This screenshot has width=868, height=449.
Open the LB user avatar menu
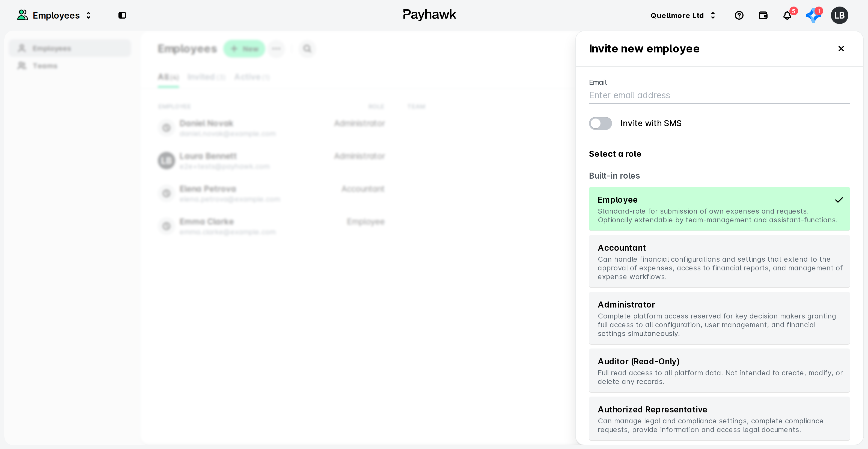click(839, 15)
